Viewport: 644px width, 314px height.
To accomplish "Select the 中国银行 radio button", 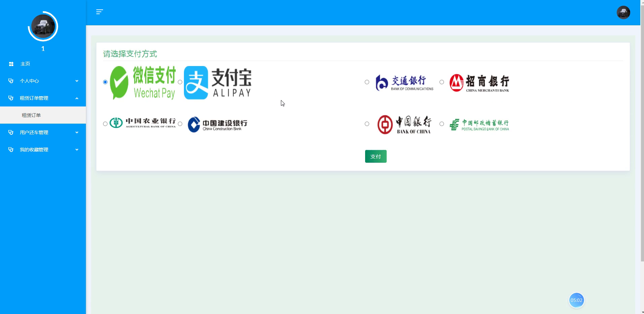I will 367,124.
